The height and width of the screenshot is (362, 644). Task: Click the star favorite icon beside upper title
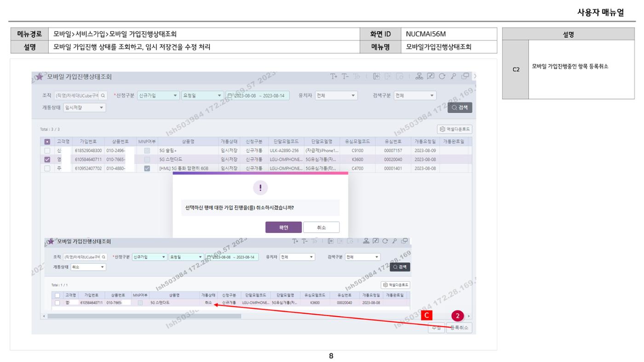pyautogui.click(x=40, y=76)
